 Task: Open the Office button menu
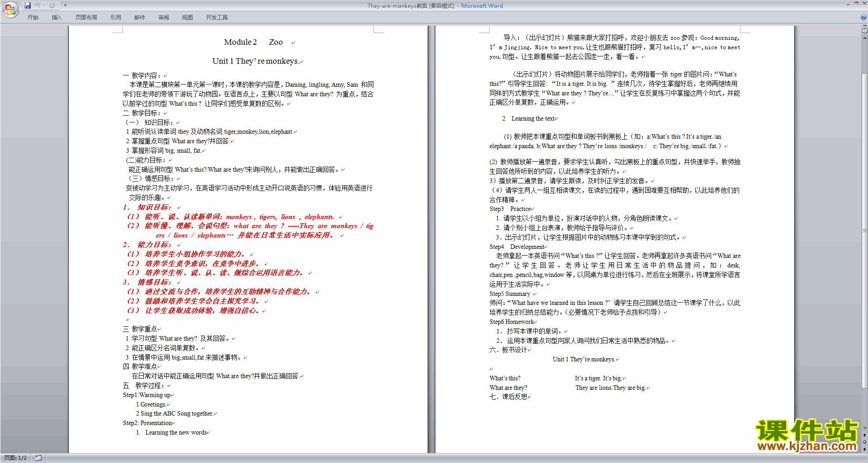click(x=9, y=9)
